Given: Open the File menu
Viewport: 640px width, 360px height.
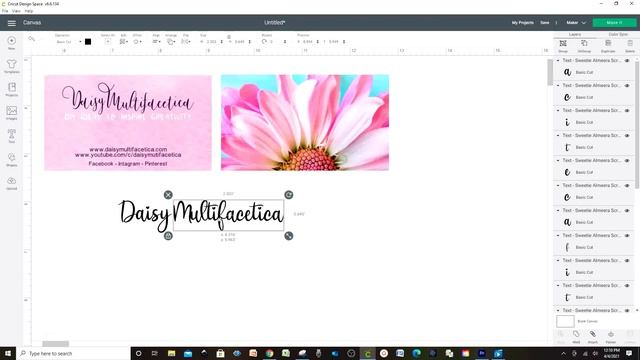Looking at the screenshot, I should pyautogui.click(x=5, y=11).
